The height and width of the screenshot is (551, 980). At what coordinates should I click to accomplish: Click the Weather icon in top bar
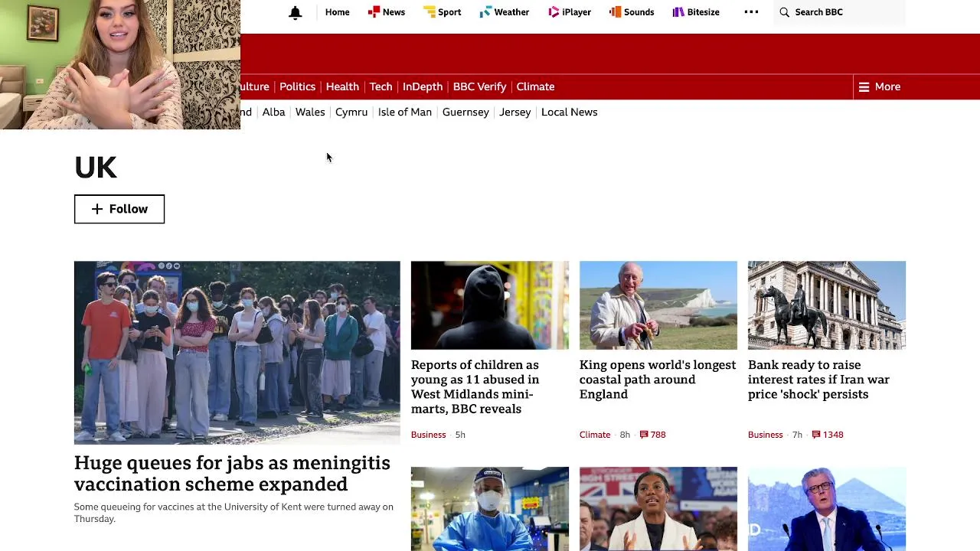(485, 12)
